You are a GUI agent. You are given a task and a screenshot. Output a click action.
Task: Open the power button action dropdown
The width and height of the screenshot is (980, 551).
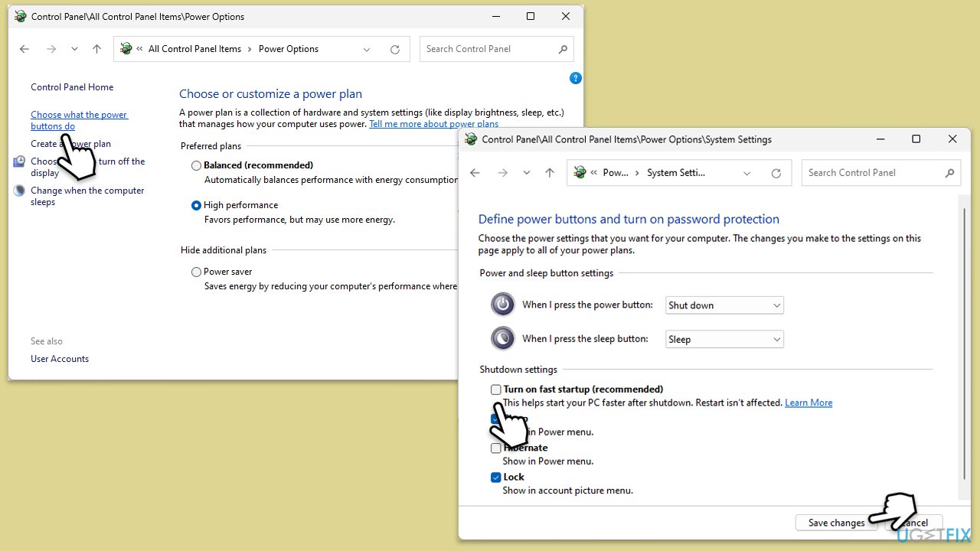click(x=724, y=305)
